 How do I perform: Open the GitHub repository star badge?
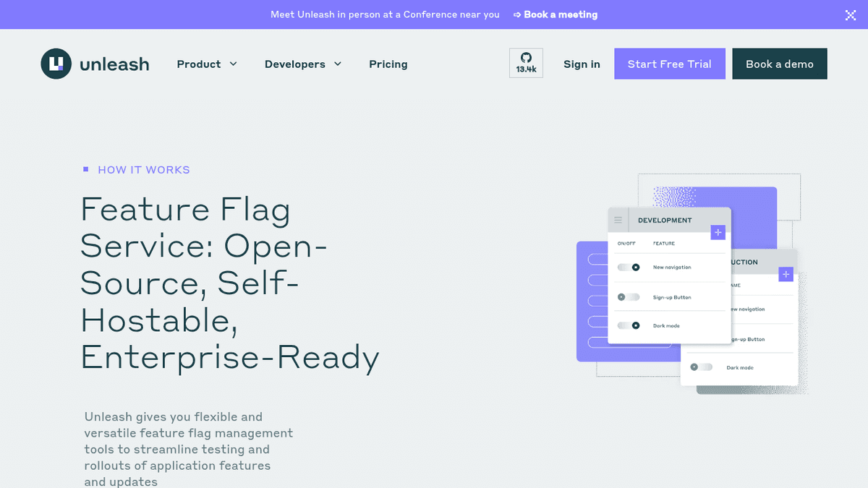(x=526, y=63)
